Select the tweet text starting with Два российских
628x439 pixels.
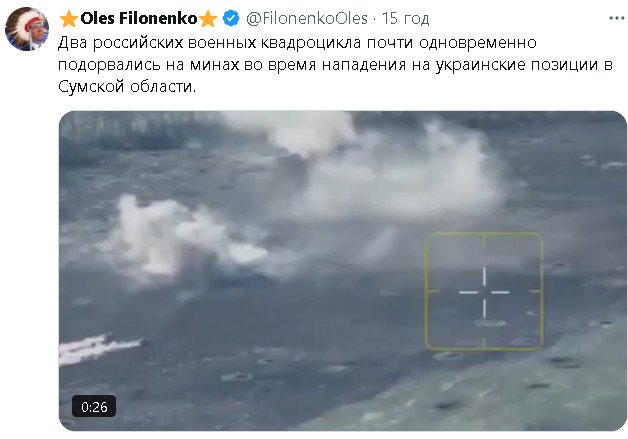pos(335,64)
